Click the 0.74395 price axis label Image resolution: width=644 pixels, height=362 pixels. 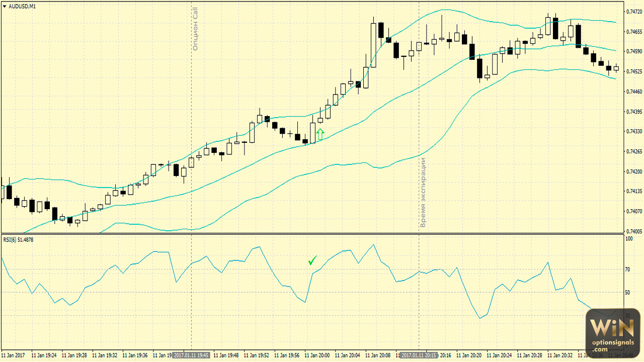(633, 112)
